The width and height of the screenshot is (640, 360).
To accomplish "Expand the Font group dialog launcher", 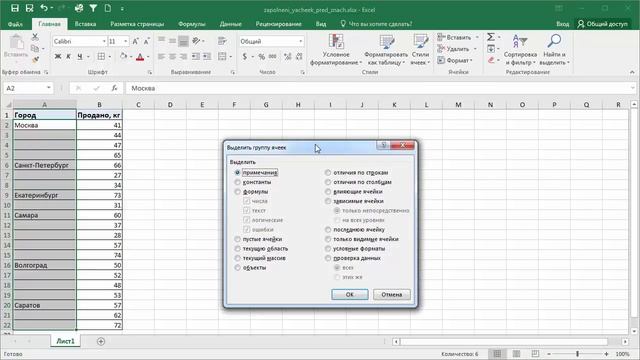I will pyautogui.click(x=150, y=72).
